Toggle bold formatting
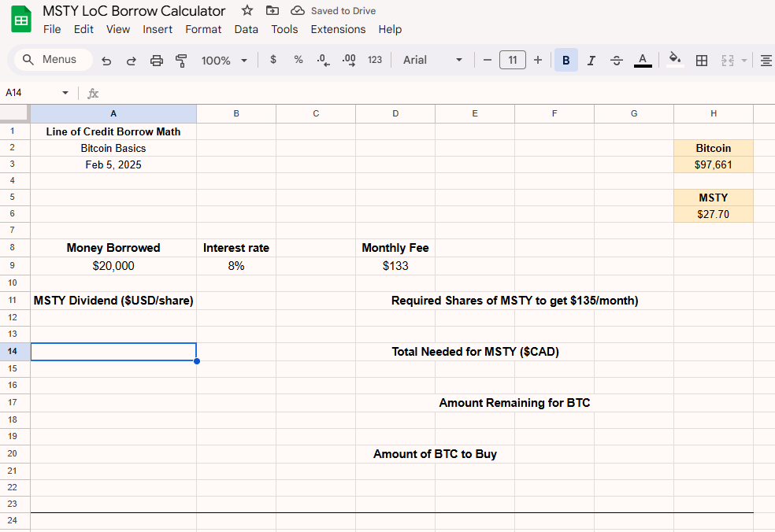 [566, 61]
